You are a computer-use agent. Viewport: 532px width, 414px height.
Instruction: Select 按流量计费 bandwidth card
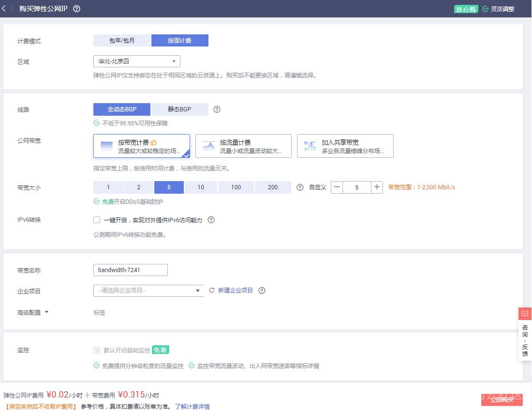point(243,146)
